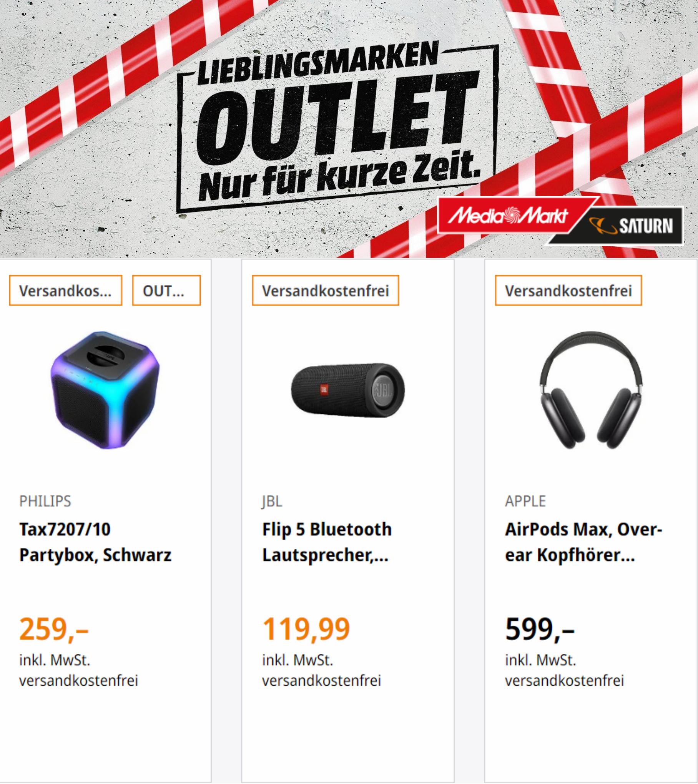Screen dimensions: 698x784
Task: Click the truncated OUT... badge on Philips card
Action: (x=166, y=291)
